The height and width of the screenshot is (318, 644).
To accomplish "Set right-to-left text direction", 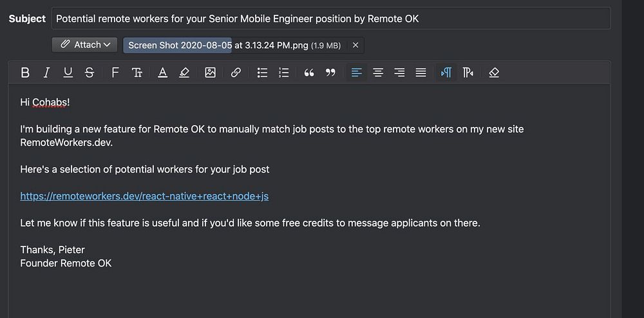I will [468, 73].
